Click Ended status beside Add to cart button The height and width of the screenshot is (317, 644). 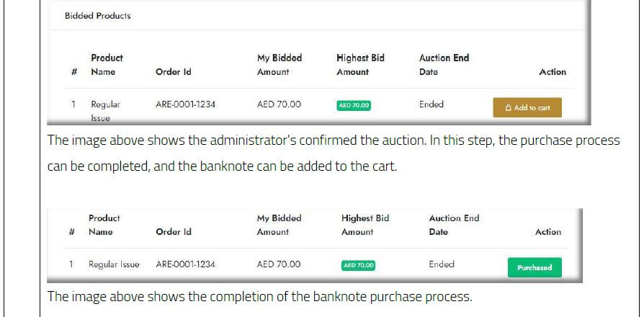coord(431,104)
